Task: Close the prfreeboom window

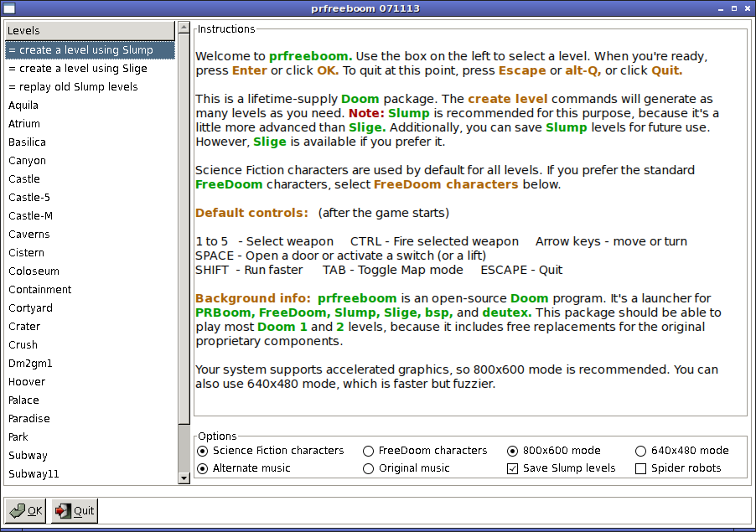Action: point(748,8)
